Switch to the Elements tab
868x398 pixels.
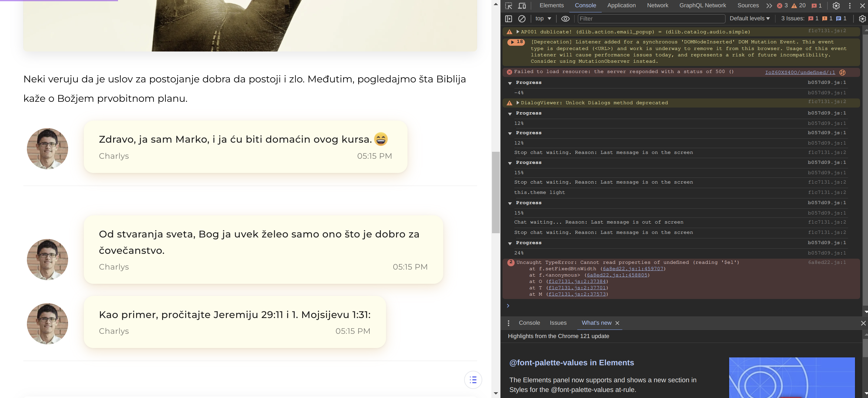[551, 6]
